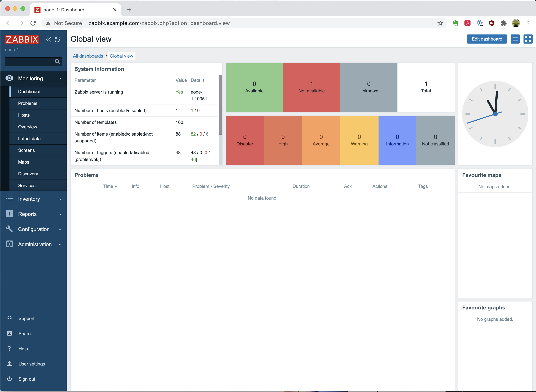Click the Edit dashboard button

pyautogui.click(x=487, y=39)
